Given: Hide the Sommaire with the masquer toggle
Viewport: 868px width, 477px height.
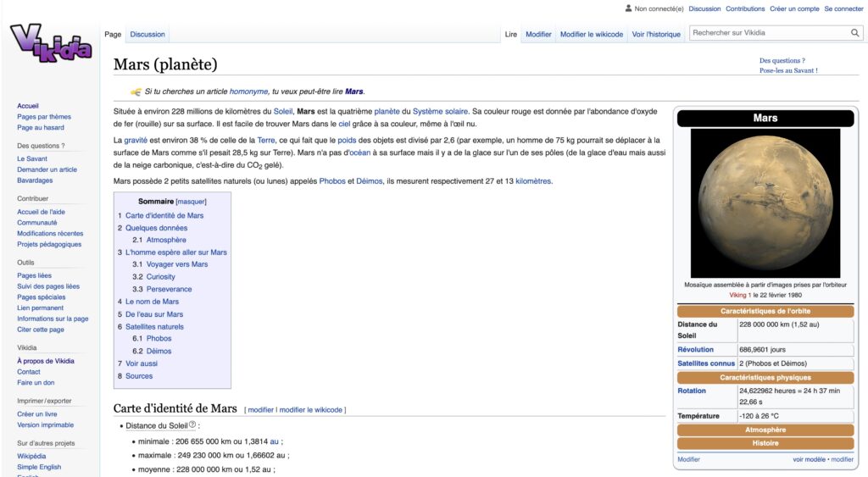Looking at the screenshot, I should [x=191, y=202].
